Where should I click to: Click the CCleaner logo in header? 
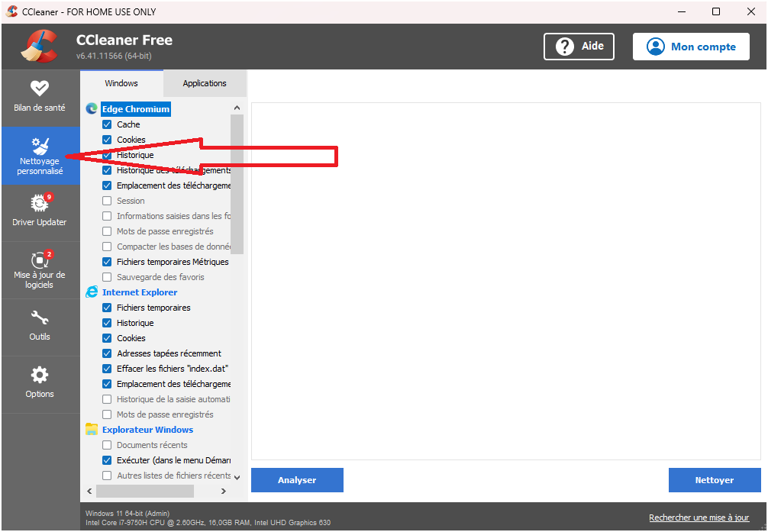coord(39,46)
